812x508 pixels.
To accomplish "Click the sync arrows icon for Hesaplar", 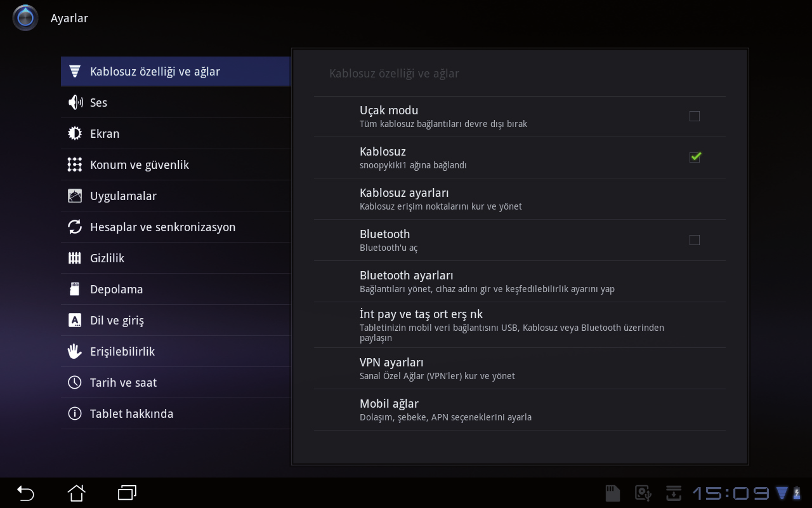I will [75, 227].
